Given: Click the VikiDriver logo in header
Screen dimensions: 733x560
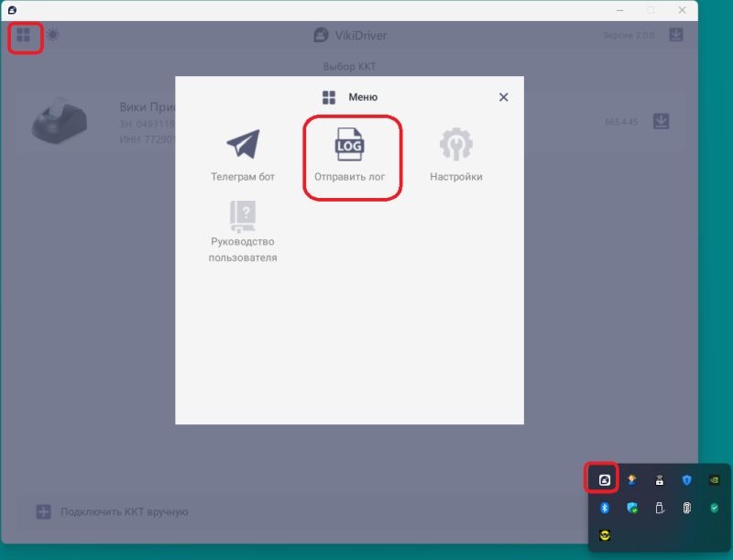Looking at the screenshot, I should [x=321, y=36].
